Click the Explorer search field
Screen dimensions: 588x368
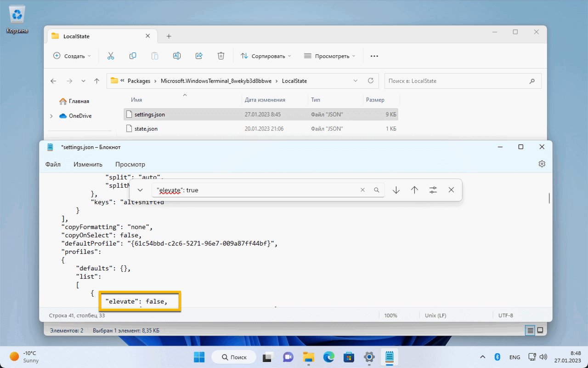point(463,81)
